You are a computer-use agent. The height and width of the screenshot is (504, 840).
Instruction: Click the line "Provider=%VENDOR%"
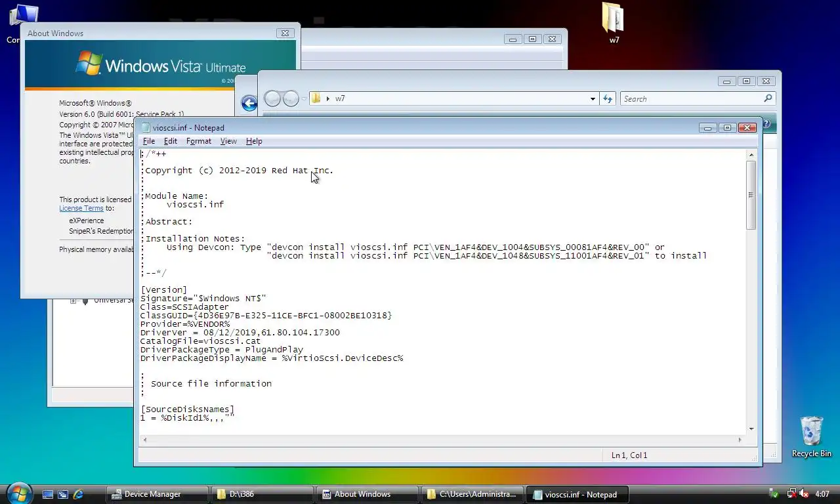point(185,324)
